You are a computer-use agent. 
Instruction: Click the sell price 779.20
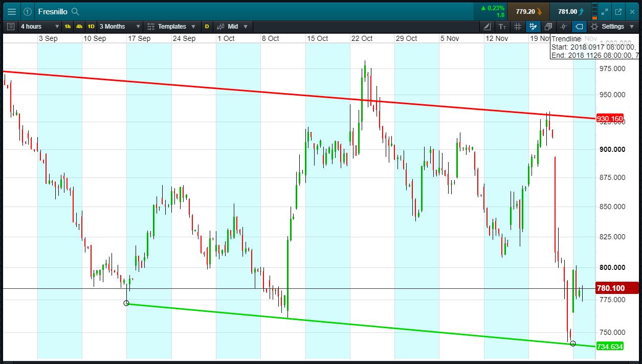pyautogui.click(x=528, y=11)
